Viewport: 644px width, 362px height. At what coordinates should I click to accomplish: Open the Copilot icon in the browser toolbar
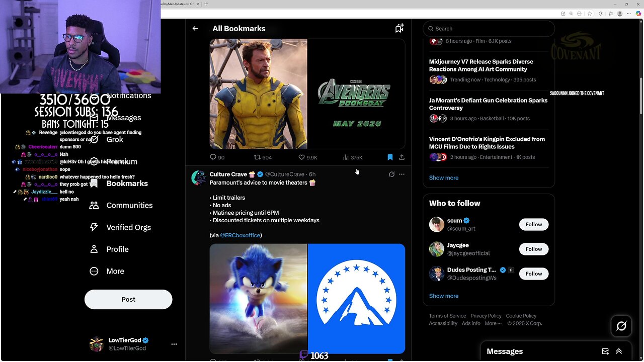tap(638, 14)
